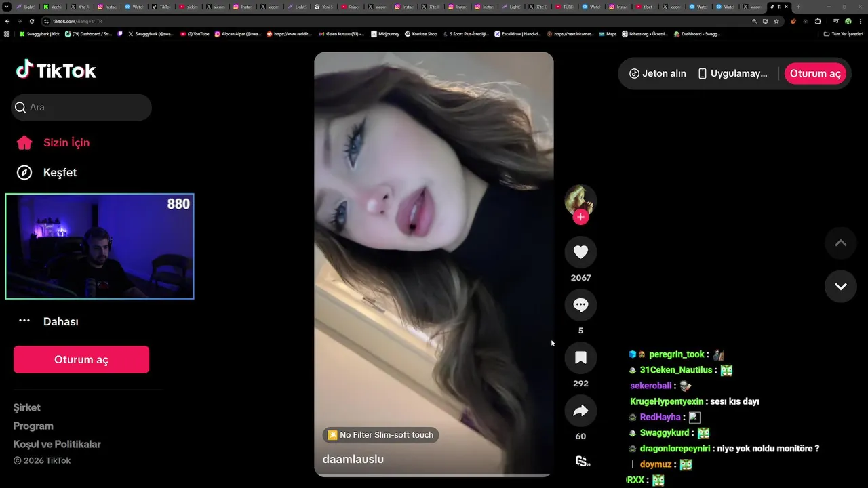Open the reddit.com bookmark
Viewport: 868px width, 488px height.
(x=290, y=34)
